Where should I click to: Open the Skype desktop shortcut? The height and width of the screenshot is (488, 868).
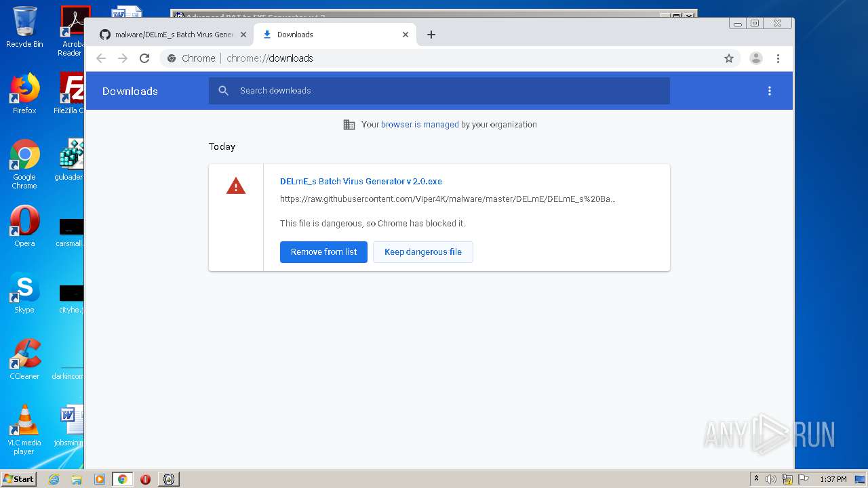coord(24,293)
